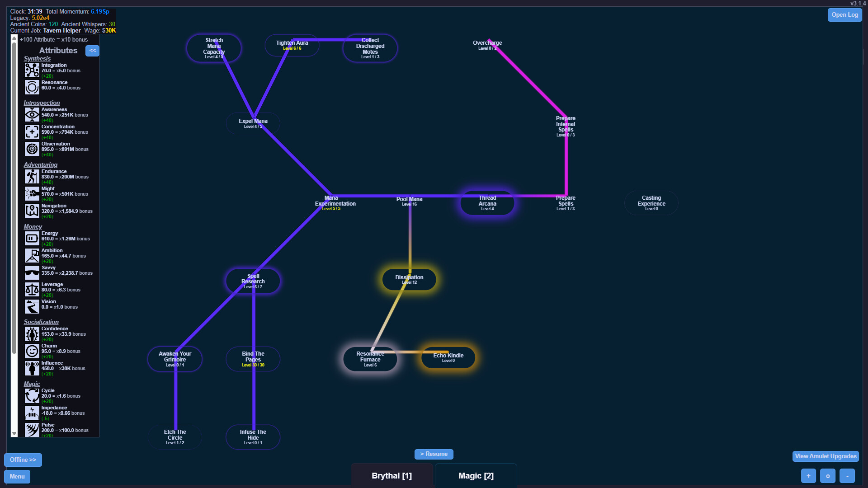Image resolution: width=868 pixels, height=488 pixels.
Task: Click the Energy attribute icon
Action: click(x=32, y=238)
